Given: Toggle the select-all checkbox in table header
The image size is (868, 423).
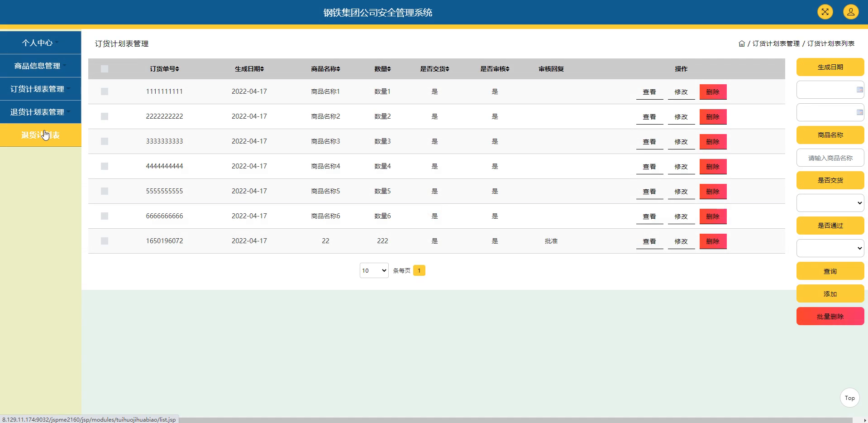Looking at the screenshot, I should 105,69.
